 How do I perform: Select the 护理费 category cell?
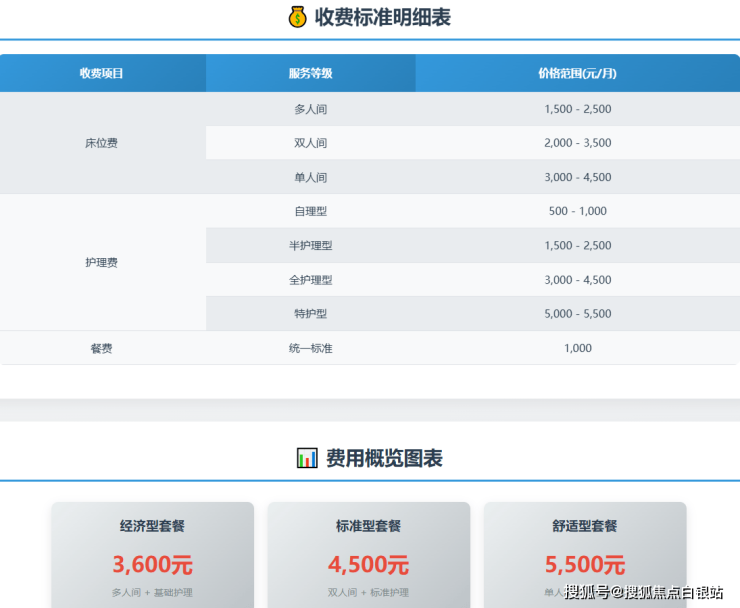(x=102, y=262)
